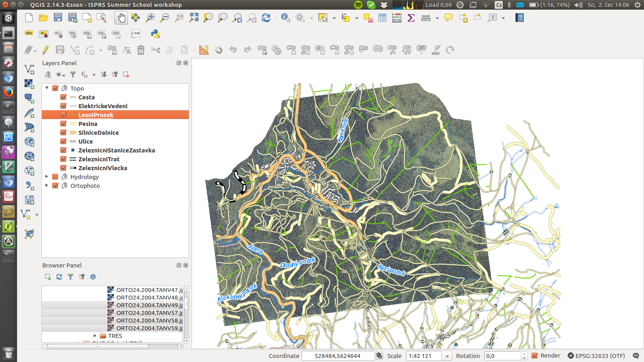The image size is (644, 362).
Task: Open the Scale dropdown
Action: tap(447, 356)
